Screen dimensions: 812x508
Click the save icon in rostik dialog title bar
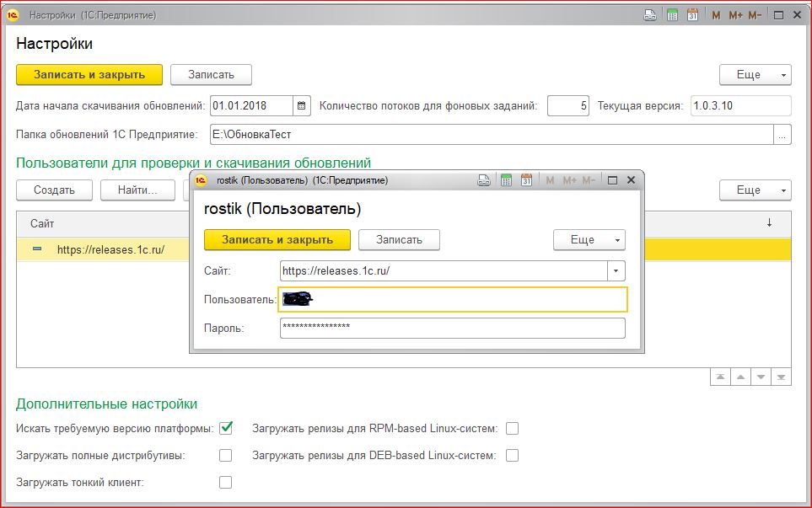pyautogui.click(x=484, y=180)
